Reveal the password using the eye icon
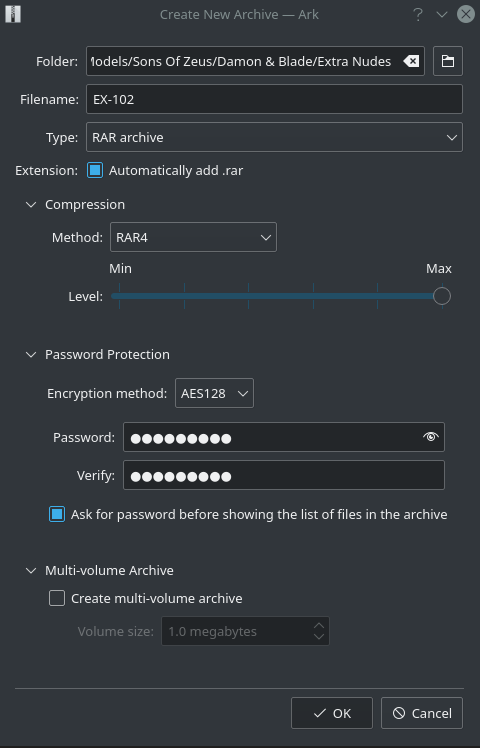The width and height of the screenshot is (480, 748). click(430, 436)
